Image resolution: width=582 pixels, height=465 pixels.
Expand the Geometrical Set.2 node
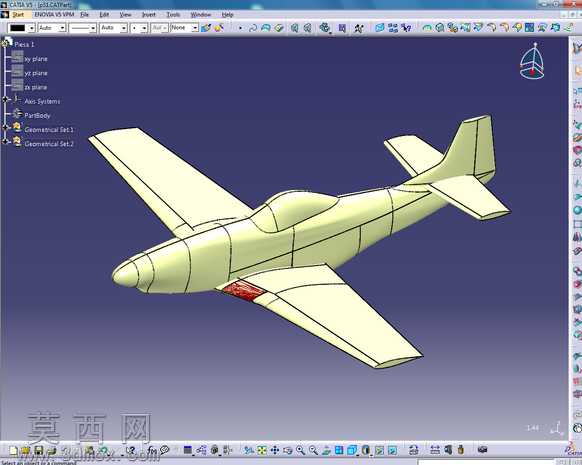coord(5,141)
